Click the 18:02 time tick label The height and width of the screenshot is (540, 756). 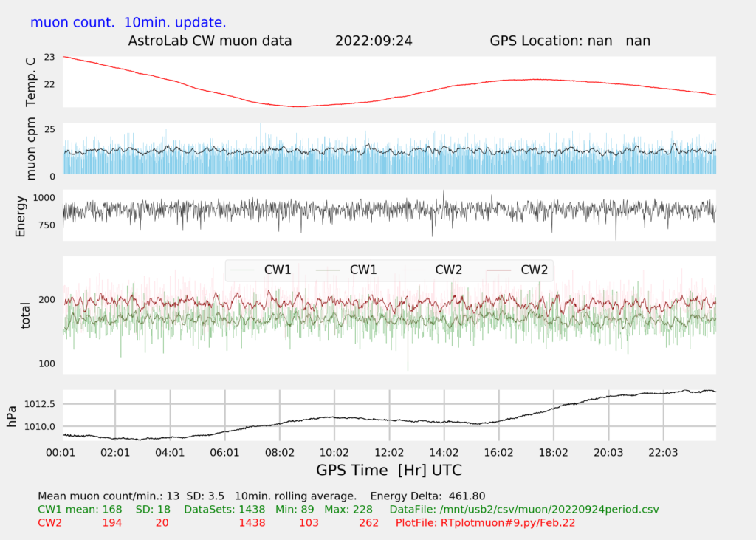click(x=553, y=451)
